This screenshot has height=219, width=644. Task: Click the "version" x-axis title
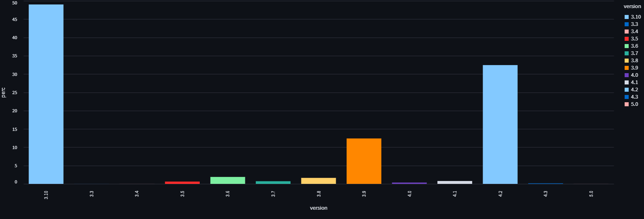(x=318, y=208)
